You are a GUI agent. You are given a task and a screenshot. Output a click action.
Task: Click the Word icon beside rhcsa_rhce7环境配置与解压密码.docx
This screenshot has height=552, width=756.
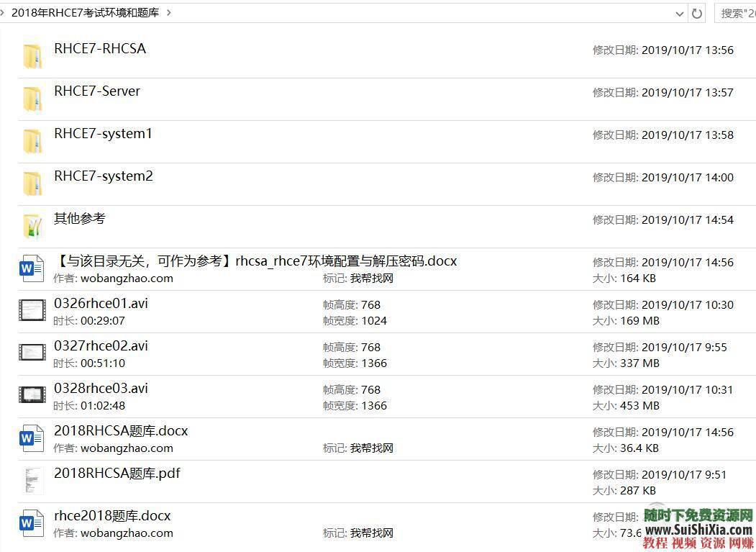click(x=31, y=268)
